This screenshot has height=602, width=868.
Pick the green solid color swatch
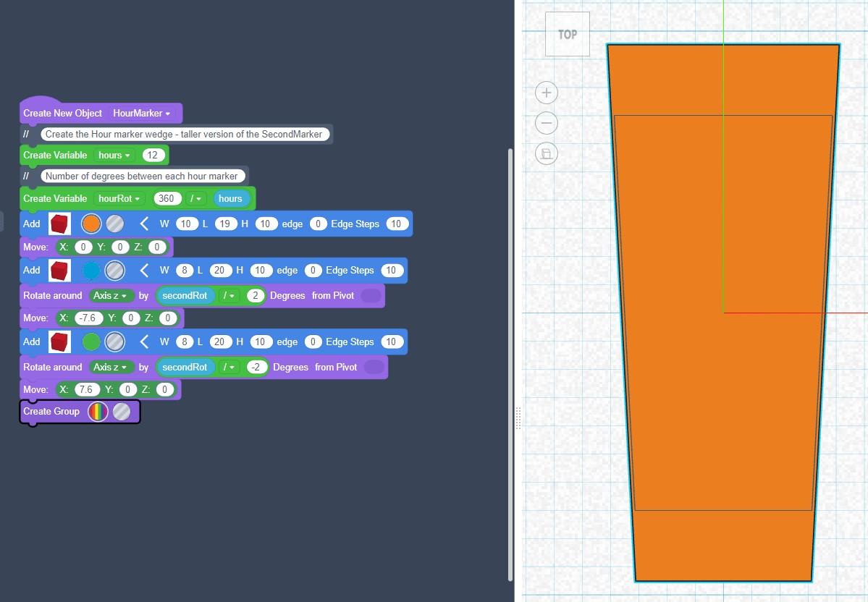tap(91, 342)
